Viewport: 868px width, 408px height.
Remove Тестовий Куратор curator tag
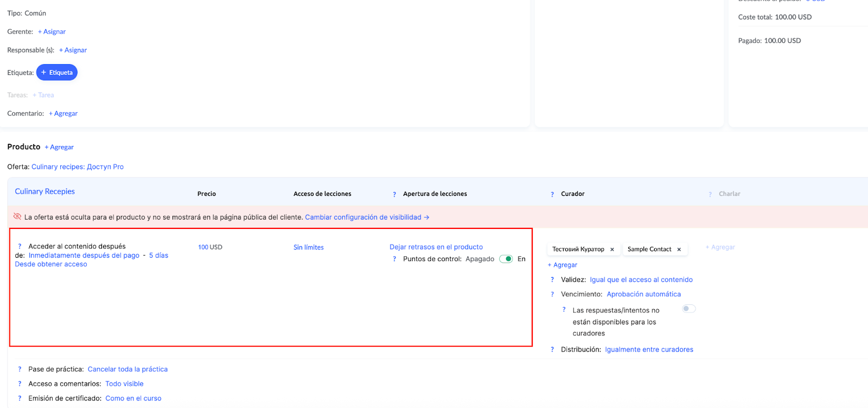point(612,250)
